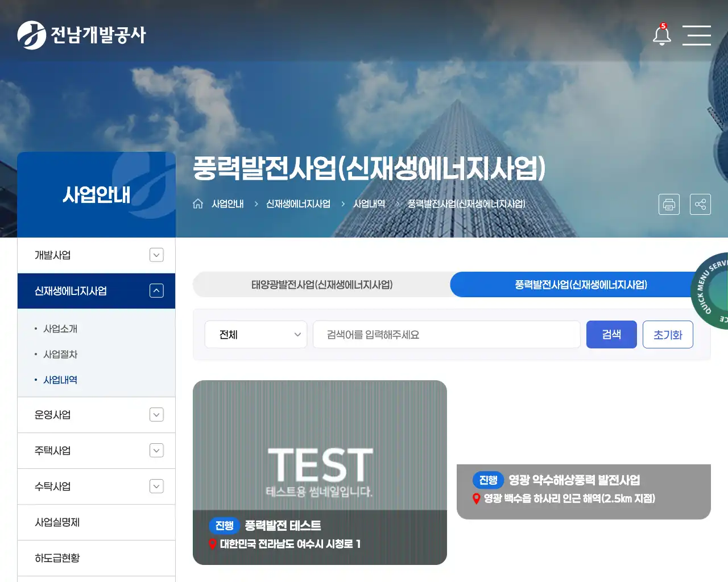The image size is (728, 582).
Task: Click location pin on 풍력발전 테스트 card
Action: (x=213, y=544)
